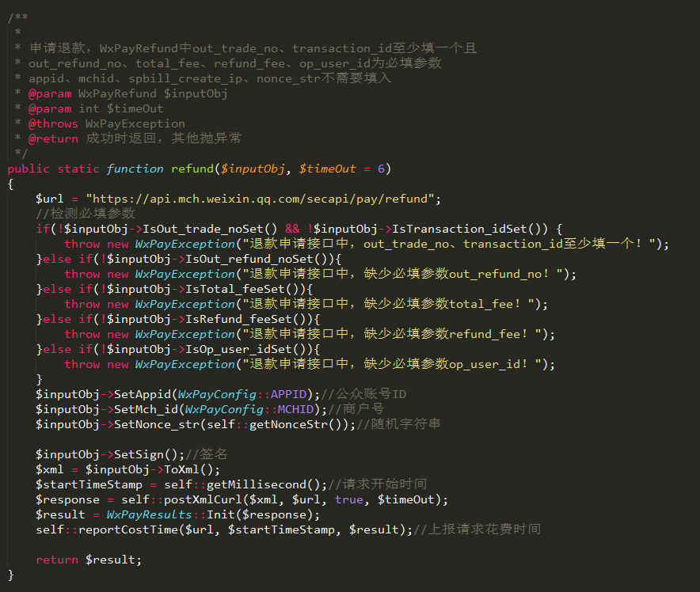This screenshot has width=700, height=592.
Task: Click the ToXml() method call
Action: 188,470
